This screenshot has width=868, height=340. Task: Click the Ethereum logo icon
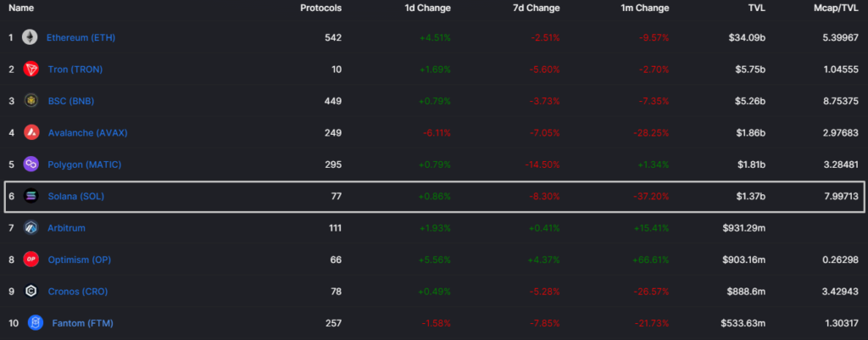coord(31,37)
